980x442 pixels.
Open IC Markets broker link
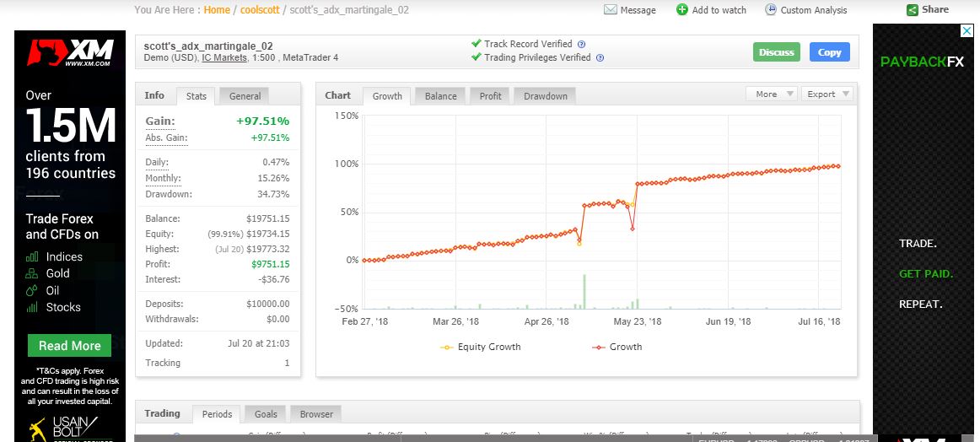tap(223, 57)
